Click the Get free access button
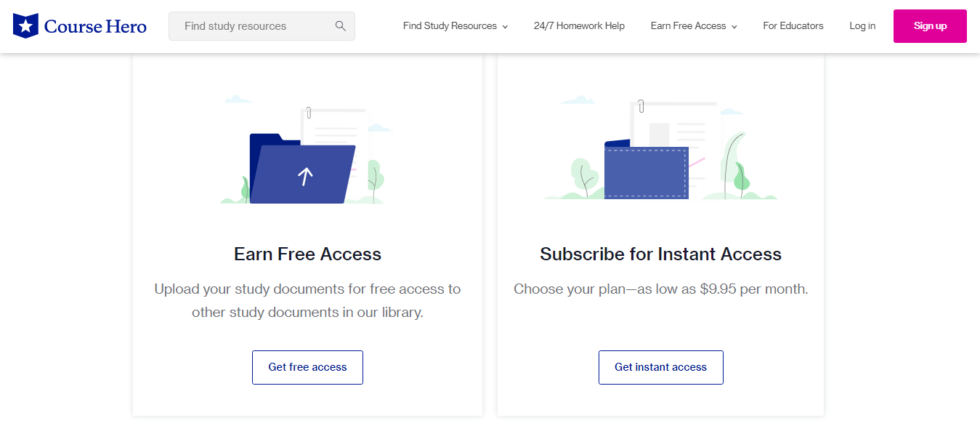Image resolution: width=980 pixels, height=442 pixels. tap(307, 367)
